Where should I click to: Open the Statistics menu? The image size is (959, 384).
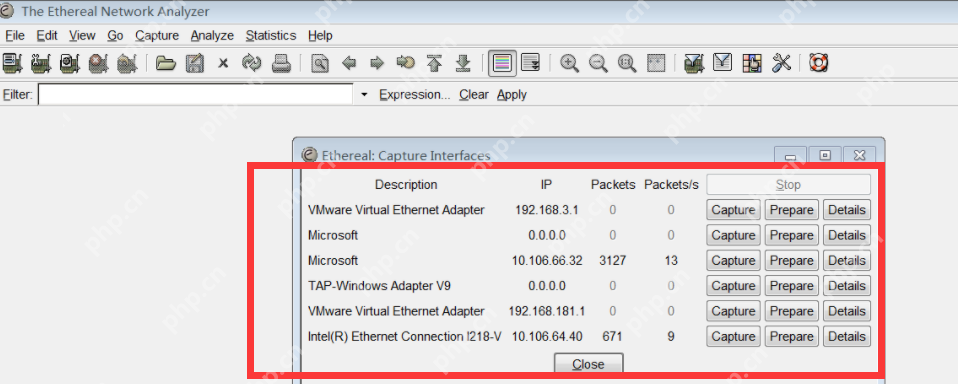pos(271,35)
